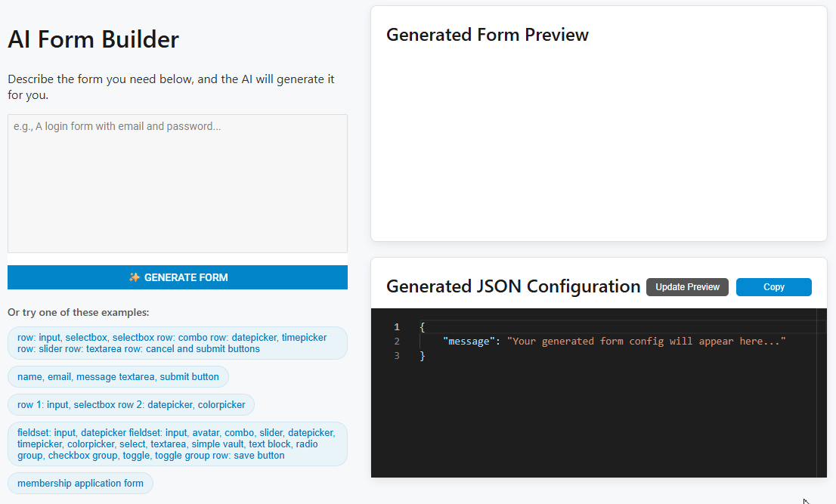This screenshot has width=836, height=504.
Task: Click the code editor's vertical scrollbar strip
Action: (x=822, y=393)
